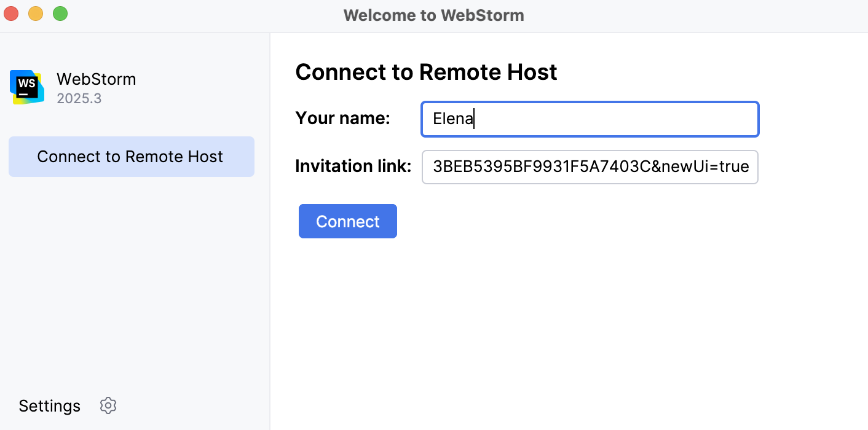Viewport: 868px width, 430px height.
Task: Click the version number 2025.3
Action: coord(79,98)
